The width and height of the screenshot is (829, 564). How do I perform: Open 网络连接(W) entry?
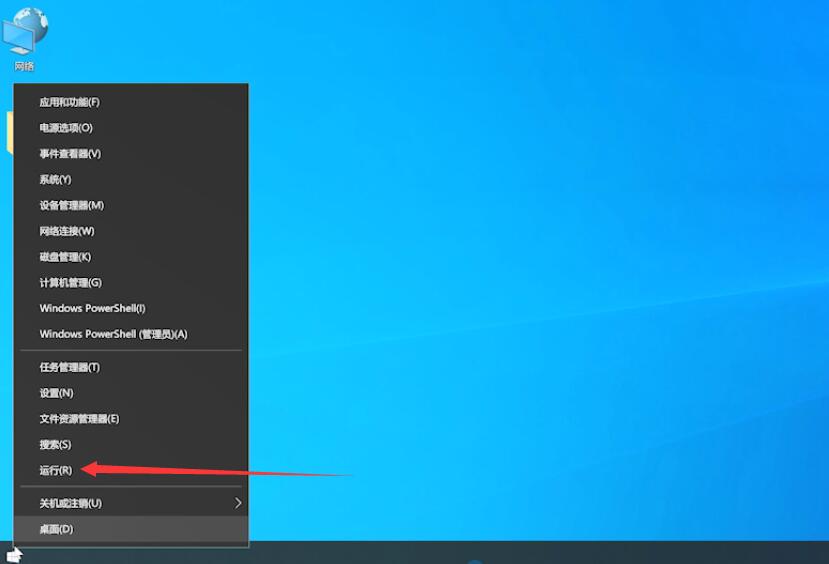point(131,231)
